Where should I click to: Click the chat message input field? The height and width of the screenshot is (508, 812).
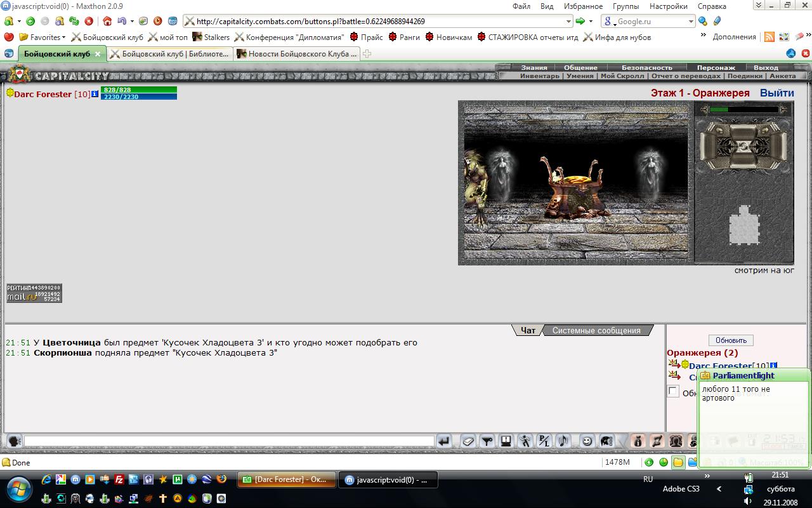pyautogui.click(x=229, y=441)
